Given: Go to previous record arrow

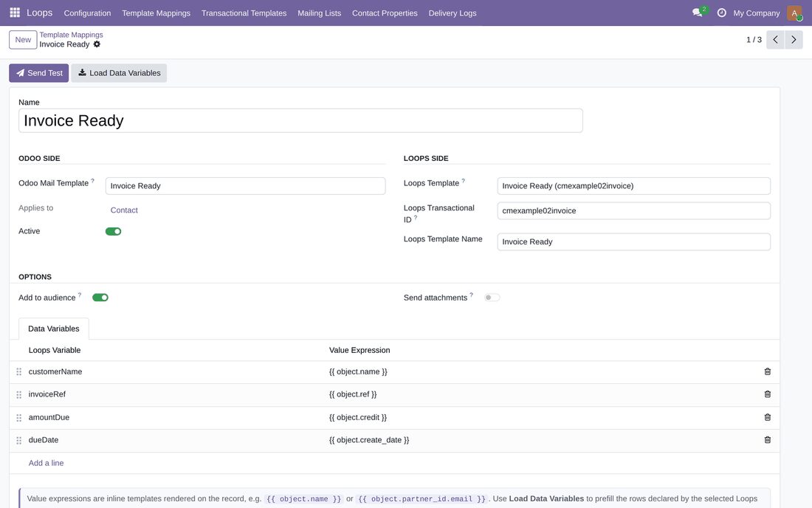Looking at the screenshot, I should (775, 39).
